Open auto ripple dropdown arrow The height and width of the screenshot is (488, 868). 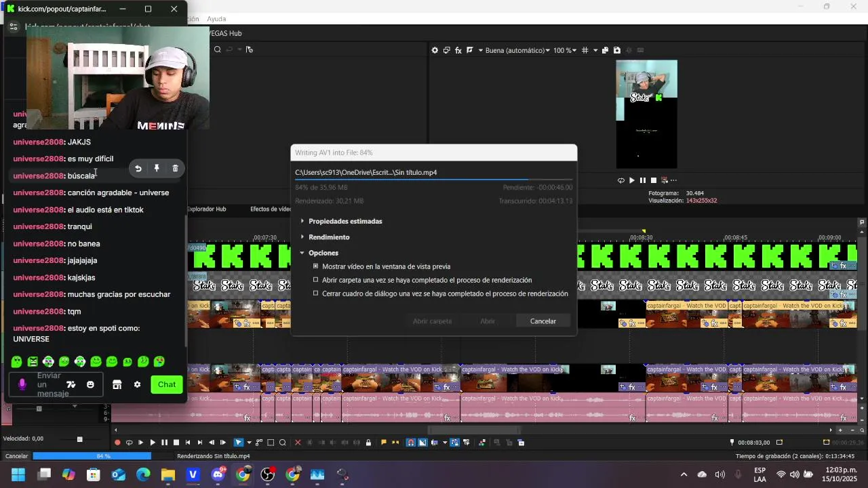(445, 443)
